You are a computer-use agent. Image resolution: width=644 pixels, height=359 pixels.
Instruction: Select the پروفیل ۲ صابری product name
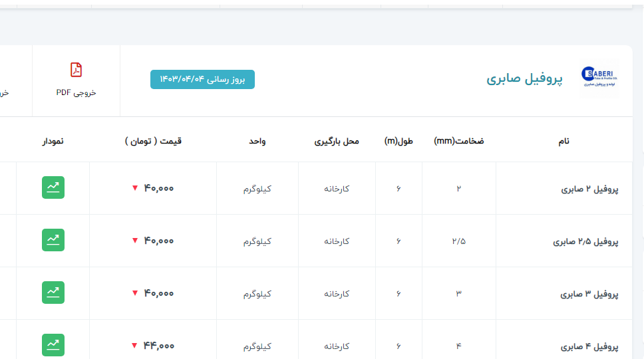click(590, 189)
